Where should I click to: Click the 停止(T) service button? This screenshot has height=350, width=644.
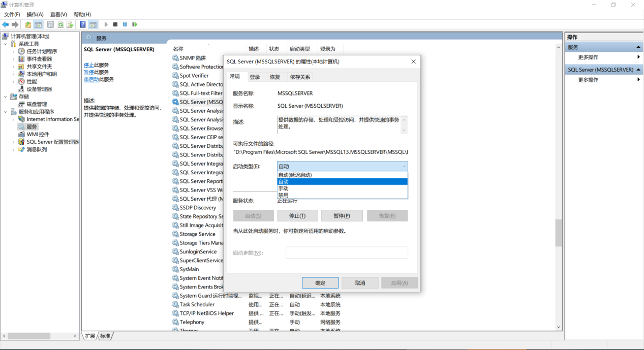click(x=297, y=216)
